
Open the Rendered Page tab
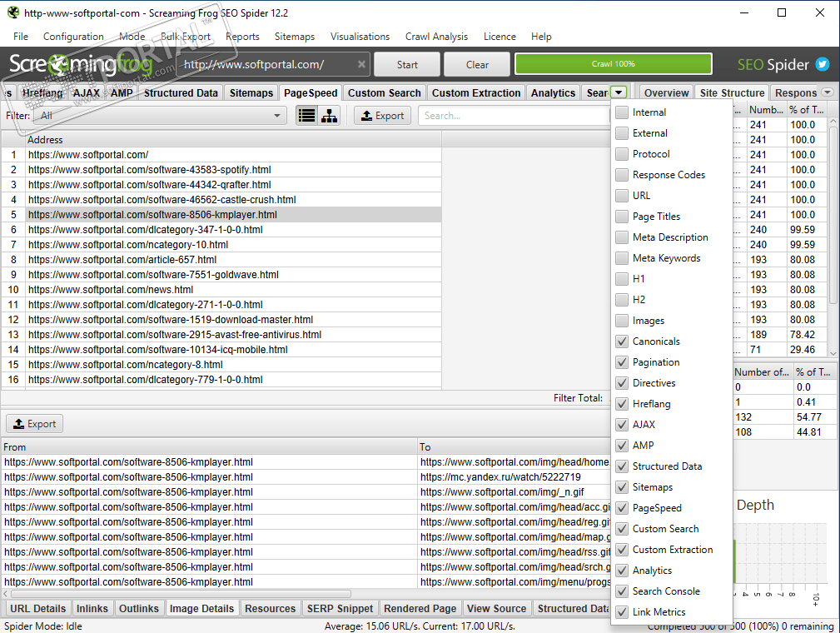coord(420,608)
